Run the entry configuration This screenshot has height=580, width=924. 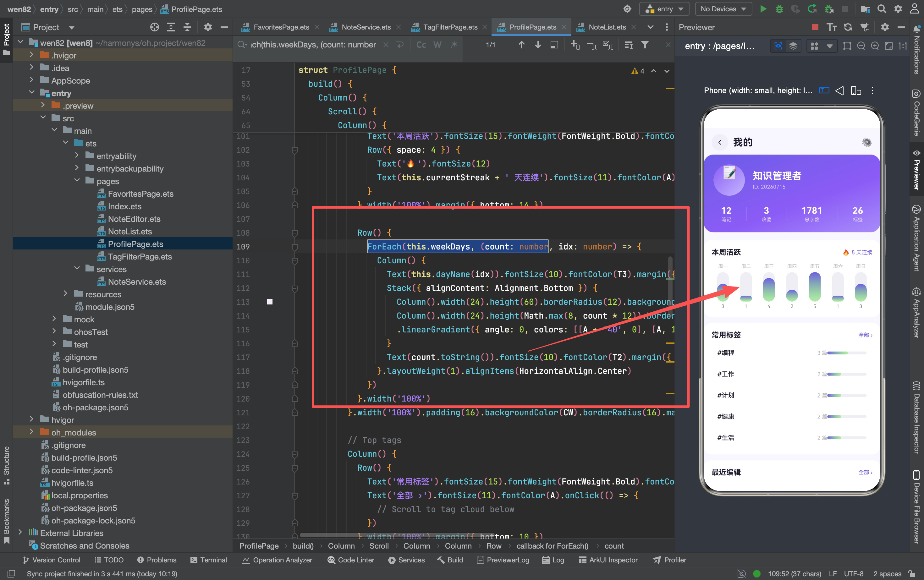pos(763,9)
